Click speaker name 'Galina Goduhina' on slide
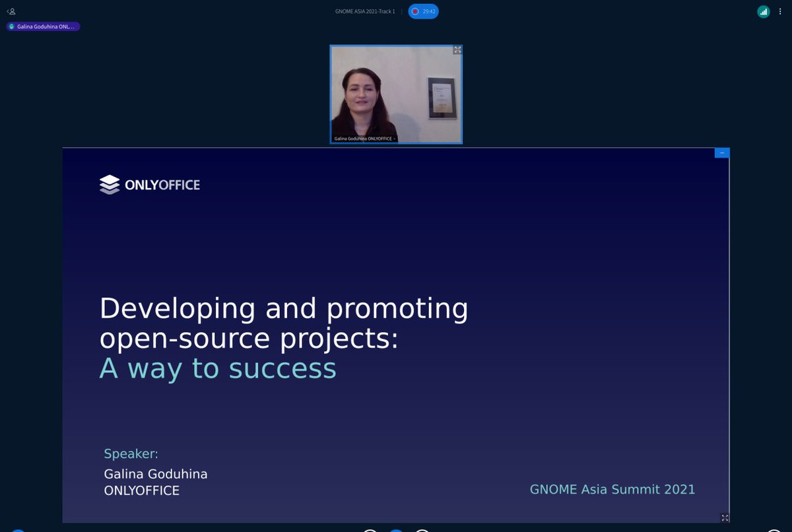Image resolution: width=792 pixels, height=532 pixels. 156,475
